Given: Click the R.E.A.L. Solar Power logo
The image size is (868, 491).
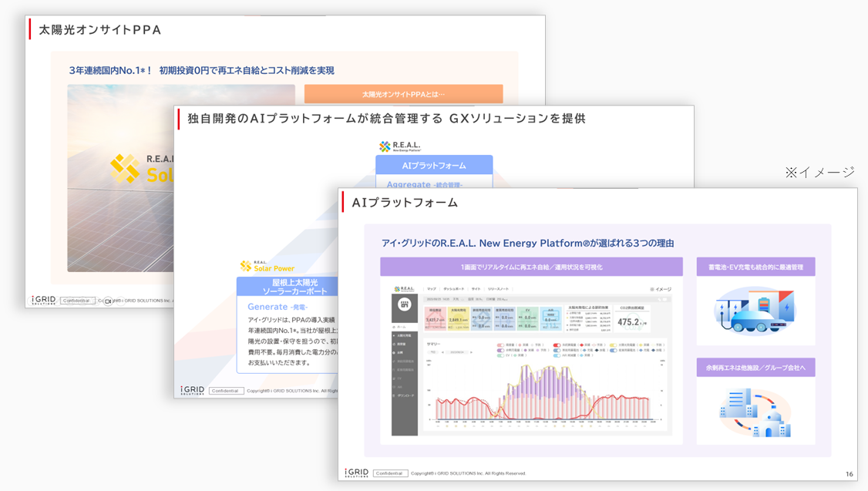Looking at the screenshot, I should pyautogui.click(x=267, y=266).
